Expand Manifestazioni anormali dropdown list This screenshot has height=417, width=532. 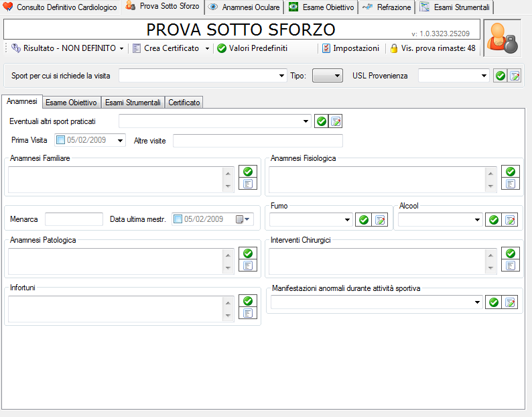point(477,302)
